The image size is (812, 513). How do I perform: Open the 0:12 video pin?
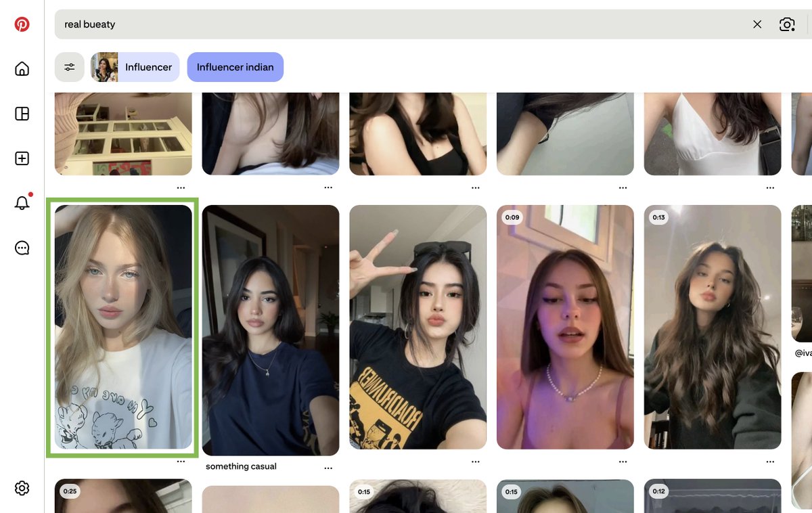point(713,496)
